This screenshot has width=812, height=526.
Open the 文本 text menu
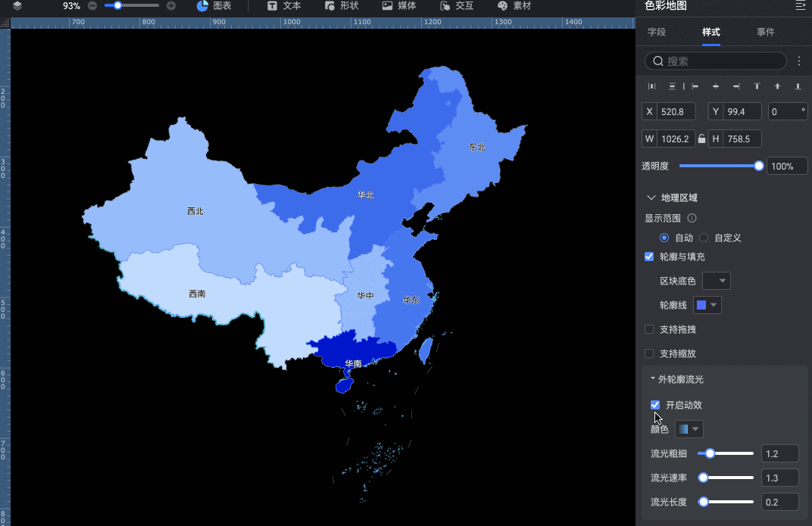[284, 6]
